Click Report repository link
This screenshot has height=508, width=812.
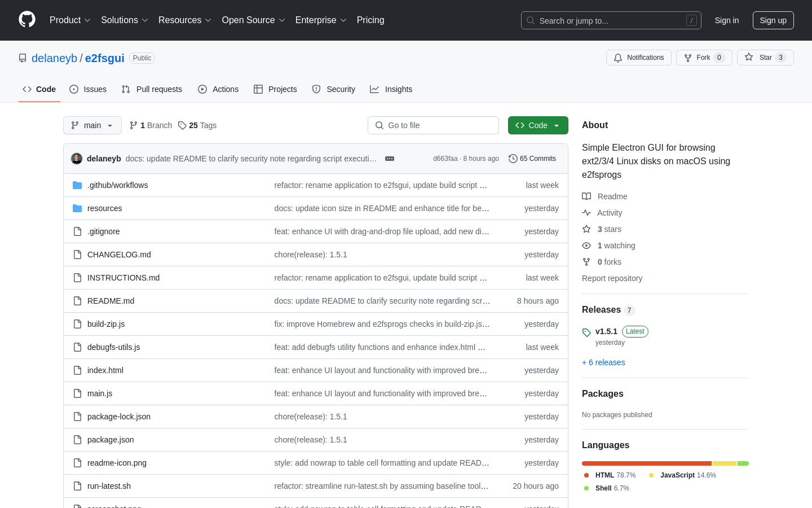pyautogui.click(x=612, y=278)
